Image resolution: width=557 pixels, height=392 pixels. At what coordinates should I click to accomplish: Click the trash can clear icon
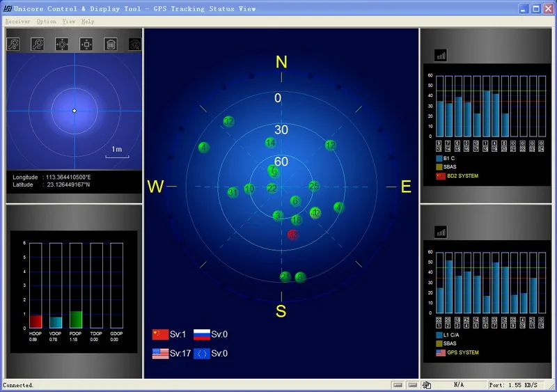click(x=110, y=44)
